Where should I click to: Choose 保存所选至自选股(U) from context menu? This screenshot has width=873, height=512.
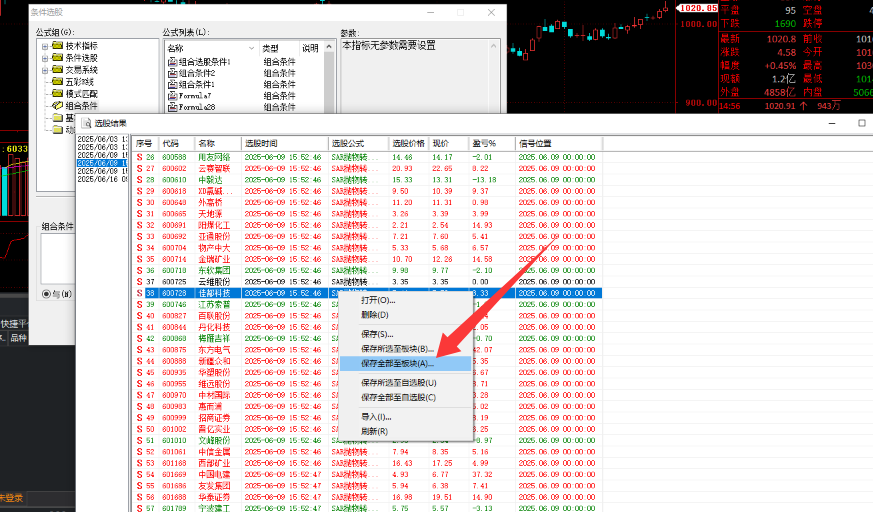tap(398, 383)
